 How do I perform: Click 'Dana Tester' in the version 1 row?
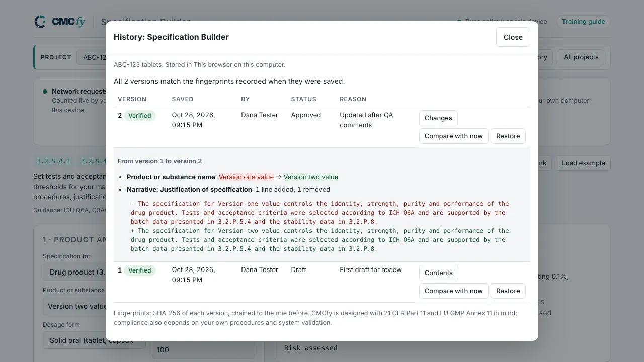click(260, 270)
